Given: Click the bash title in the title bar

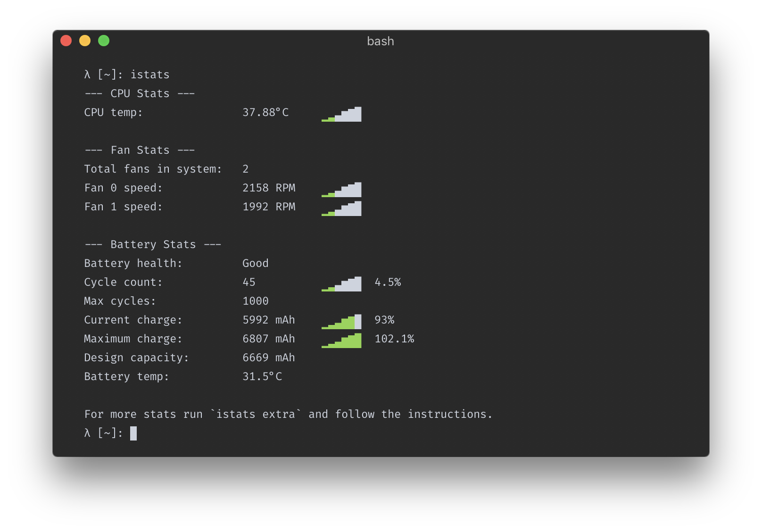Looking at the screenshot, I should 381,41.
